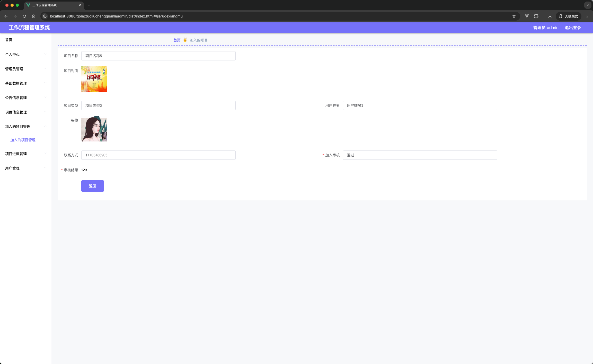Click the 管理员 admin label
The height and width of the screenshot is (364, 593).
pyautogui.click(x=546, y=28)
